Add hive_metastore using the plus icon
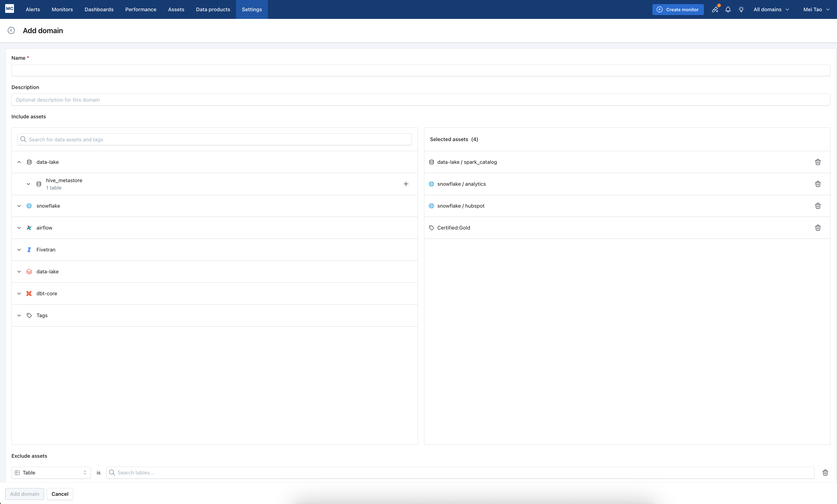This screenshot has height=504, width=837. [x=406, y=184]
